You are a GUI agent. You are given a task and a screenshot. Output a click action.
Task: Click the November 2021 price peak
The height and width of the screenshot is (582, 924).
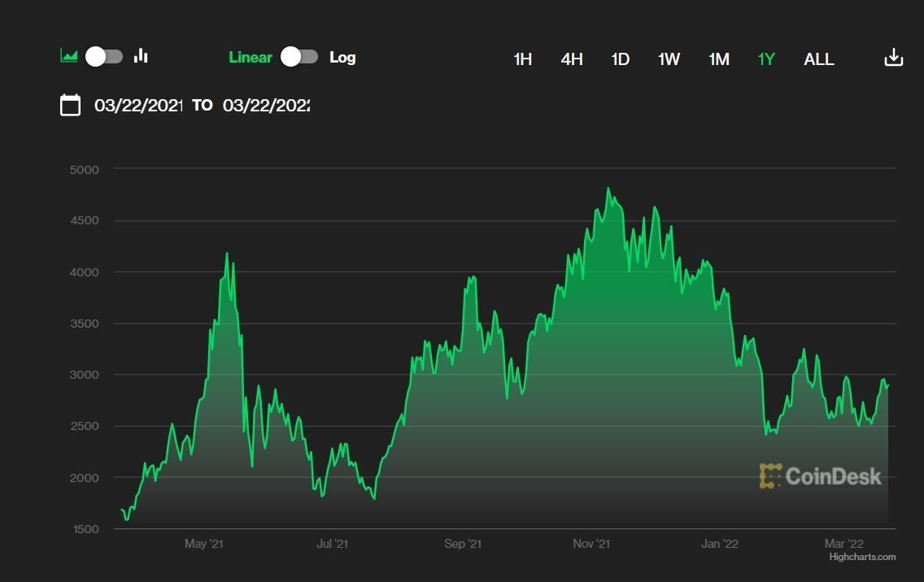(x=608, y=189)
